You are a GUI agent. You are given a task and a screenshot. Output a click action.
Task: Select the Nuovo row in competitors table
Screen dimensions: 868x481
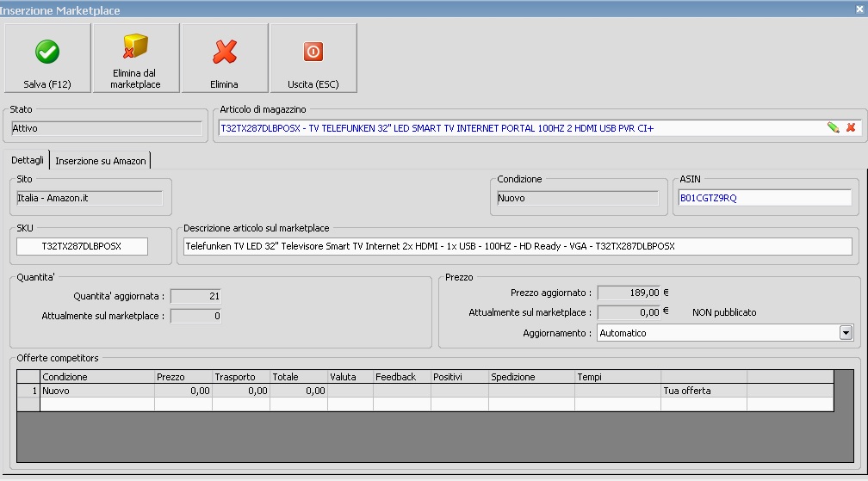[x=95, y=391]
